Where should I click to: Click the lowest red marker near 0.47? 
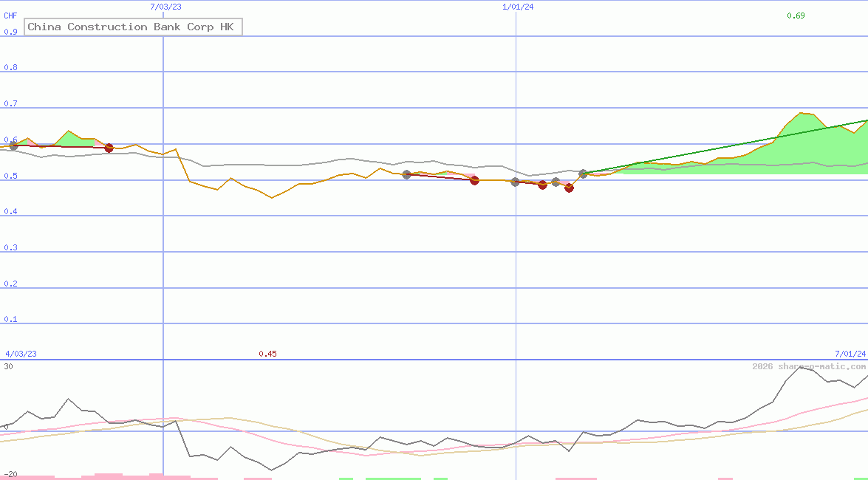[x=569, y=189]
